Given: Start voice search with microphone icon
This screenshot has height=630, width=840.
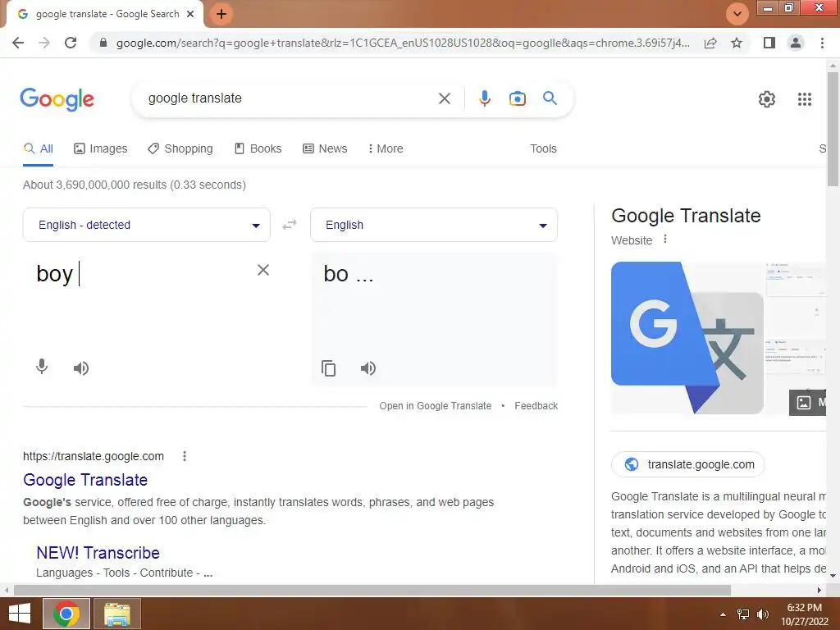Looking at the screenshot, I should click(x=484, y=98).
